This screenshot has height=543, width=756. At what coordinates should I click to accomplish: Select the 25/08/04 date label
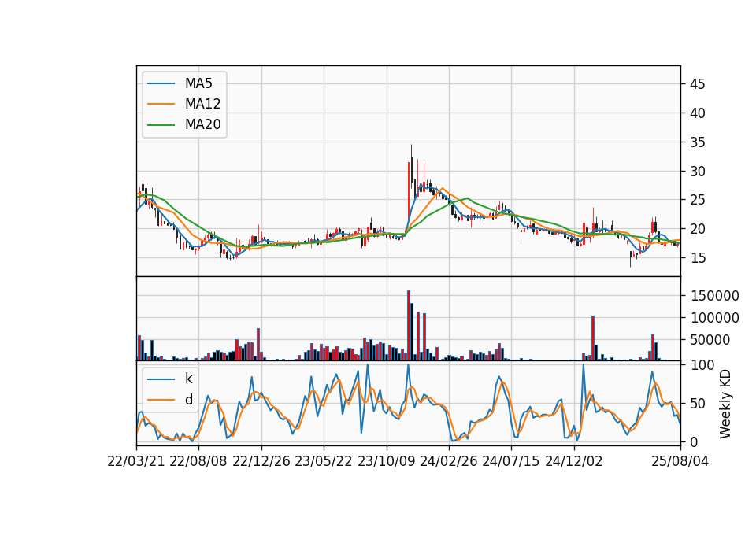point(680,462)
